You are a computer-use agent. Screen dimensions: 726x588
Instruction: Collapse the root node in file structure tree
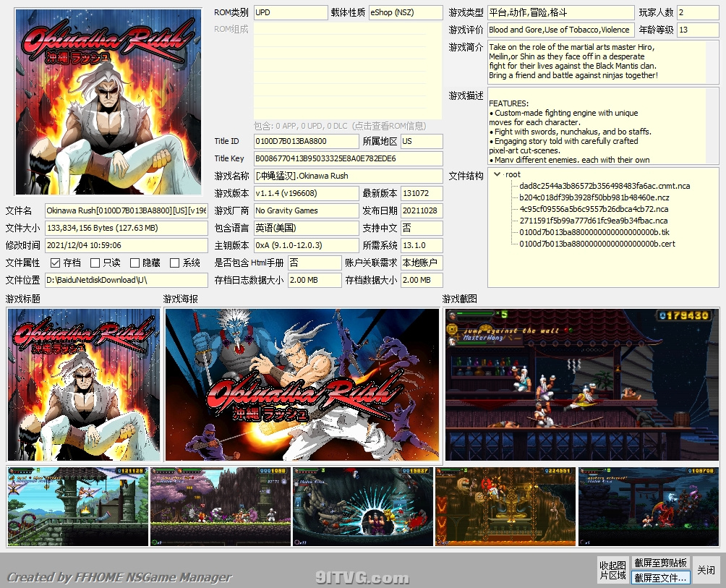pyautogui.click(x=497, y=174)
